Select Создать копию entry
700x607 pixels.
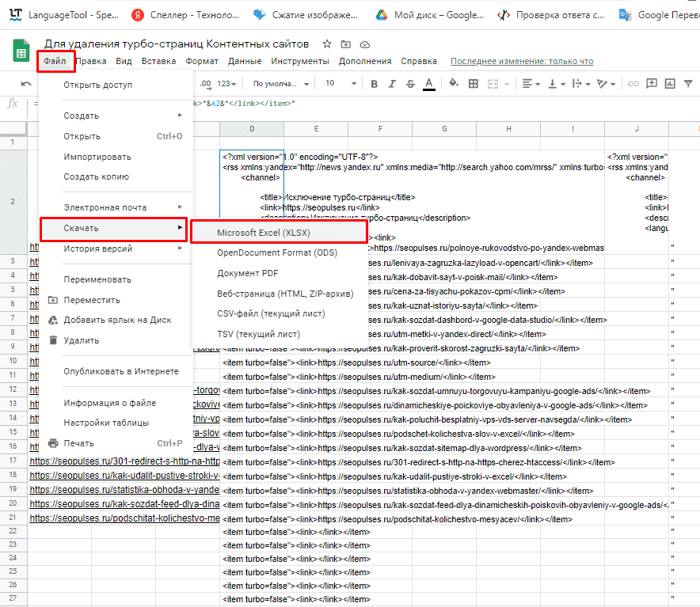point(116,176)
